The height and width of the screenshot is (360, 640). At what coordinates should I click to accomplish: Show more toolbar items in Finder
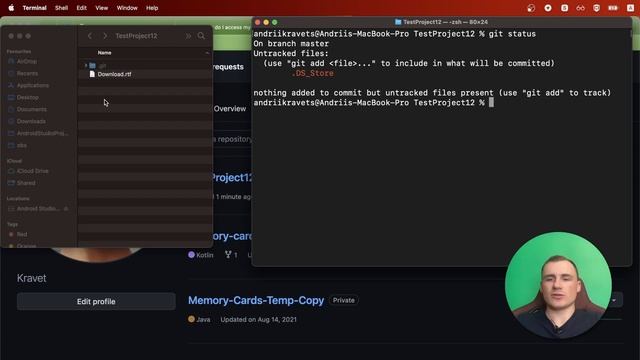tap(188, 36)
